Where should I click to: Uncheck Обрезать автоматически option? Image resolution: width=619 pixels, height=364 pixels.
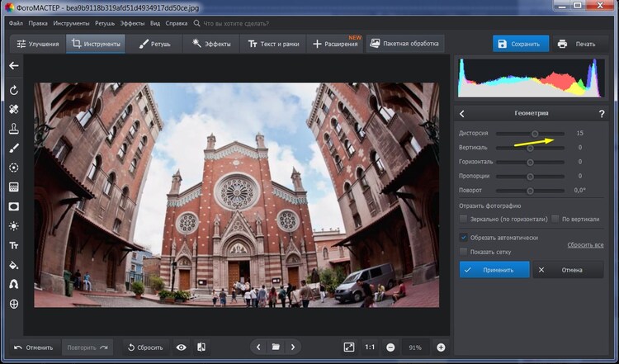(x=464, y=238)
